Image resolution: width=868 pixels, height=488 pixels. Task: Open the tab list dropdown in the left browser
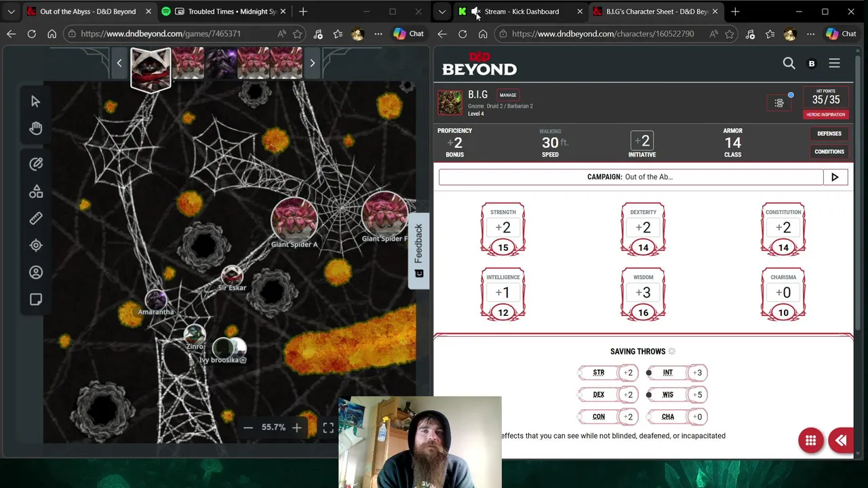pyautogui.click(x=11, y=12)
